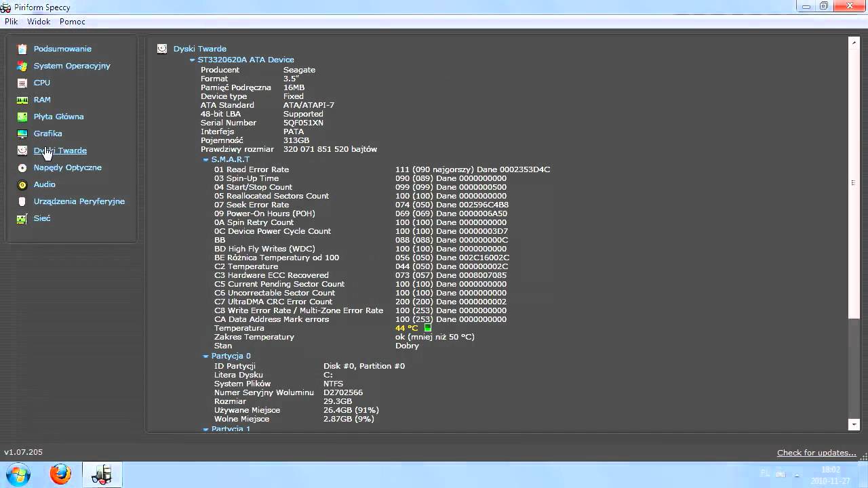Click the C2 Temperature row
The height and width of the screenshot is (488, 868).
[x=361, y=266]
